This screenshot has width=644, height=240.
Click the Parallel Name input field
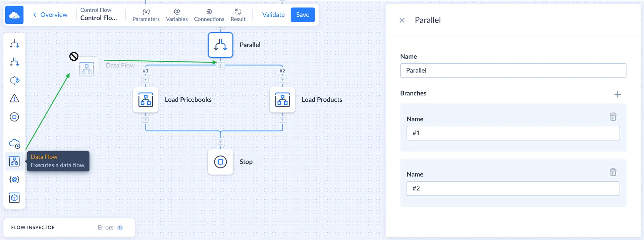coord(513,70)
